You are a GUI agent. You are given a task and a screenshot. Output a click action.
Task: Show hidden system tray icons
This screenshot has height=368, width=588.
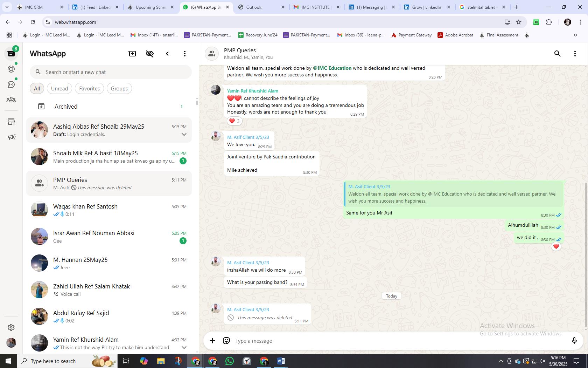click(x=500, y=361)
